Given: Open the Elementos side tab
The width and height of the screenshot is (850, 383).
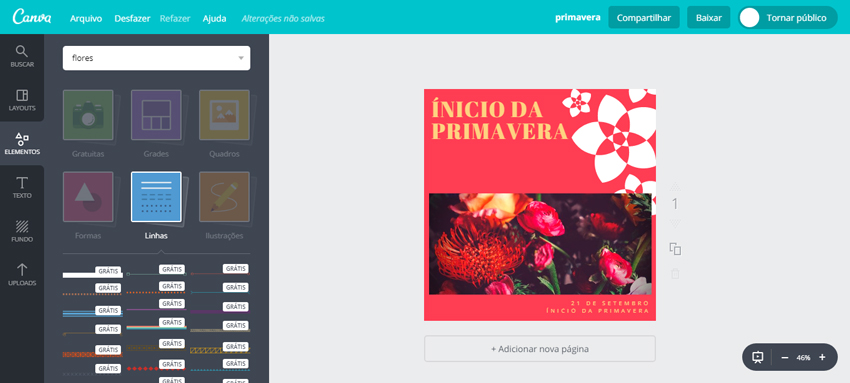Looking at the screenshot, I should [22, 144].
